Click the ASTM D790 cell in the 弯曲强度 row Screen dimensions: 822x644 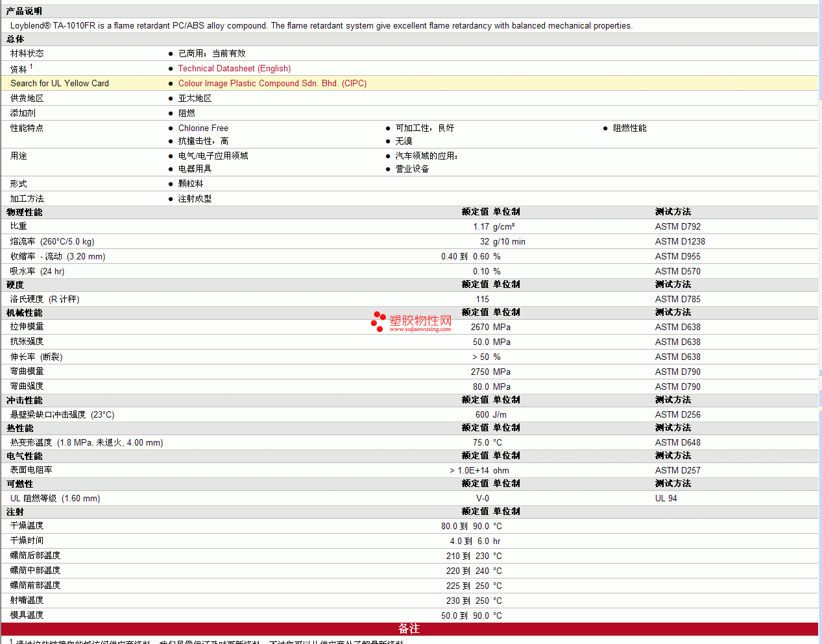click(x=678, y=387)
